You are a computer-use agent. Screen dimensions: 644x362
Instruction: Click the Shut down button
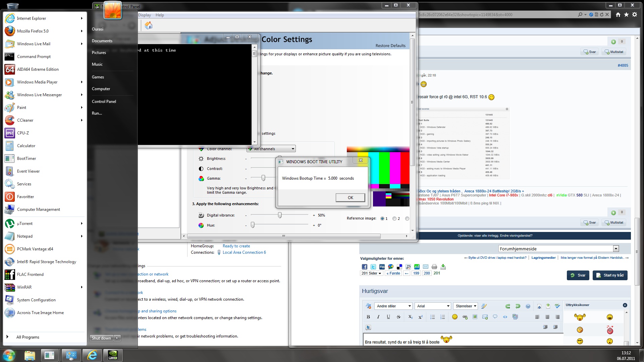coord(102,338)
